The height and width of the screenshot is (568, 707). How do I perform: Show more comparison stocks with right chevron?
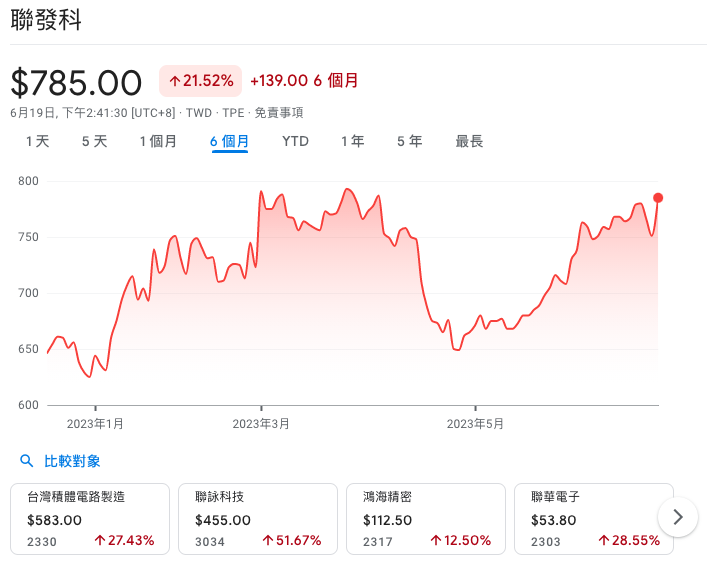(678, 517)
